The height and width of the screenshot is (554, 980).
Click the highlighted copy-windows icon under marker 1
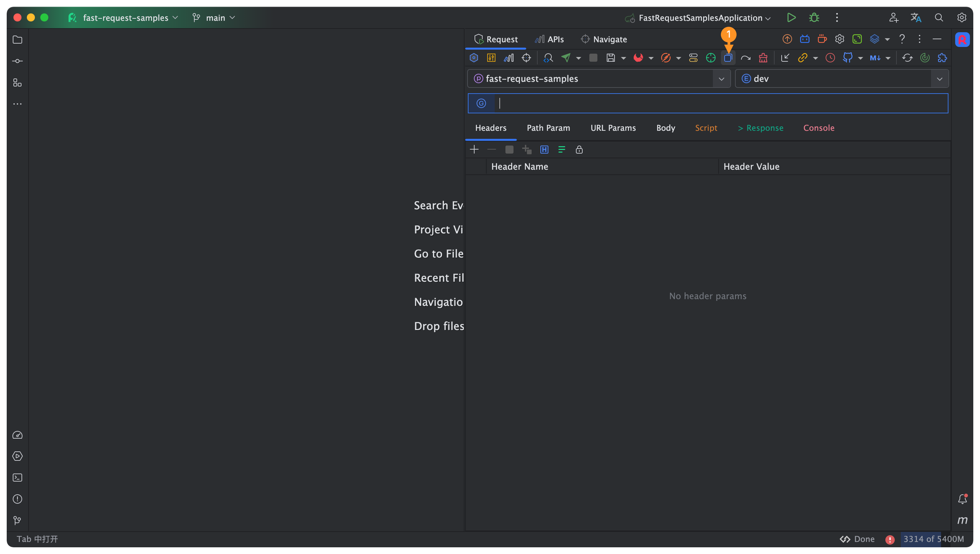(x=728, y=58)
